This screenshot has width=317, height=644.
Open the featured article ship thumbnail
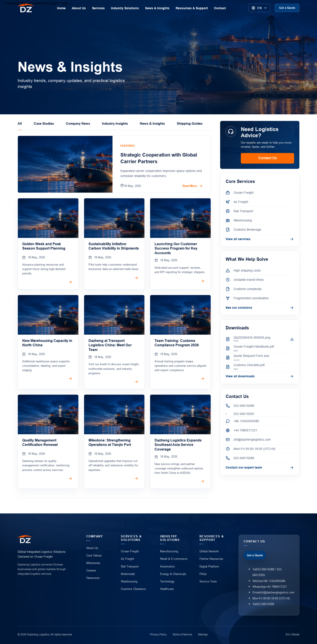(x=65, y=164)
